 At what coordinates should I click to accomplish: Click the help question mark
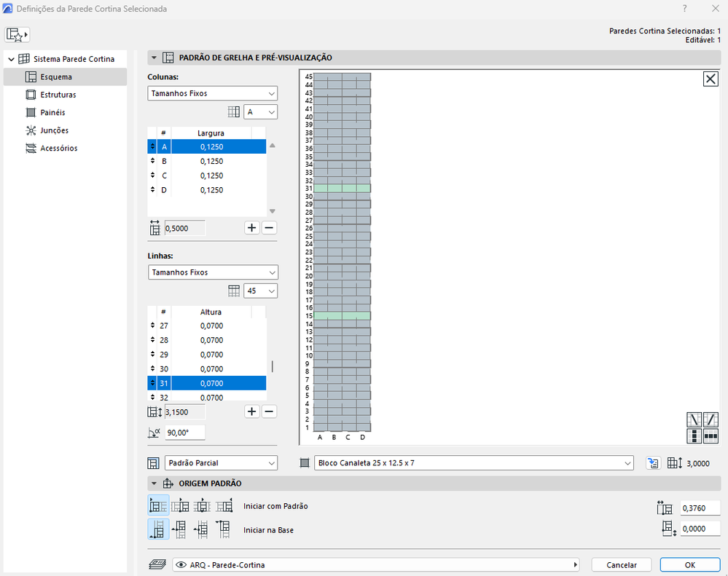[685, 8]
